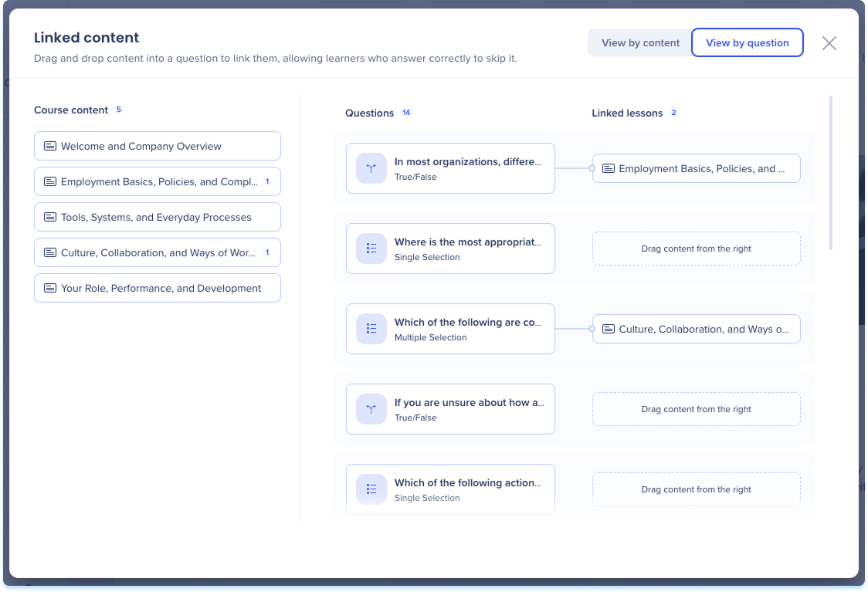Click True/False icon of 'If you are unsure' question
The image size is (868, 592).
tap(371, 409)
